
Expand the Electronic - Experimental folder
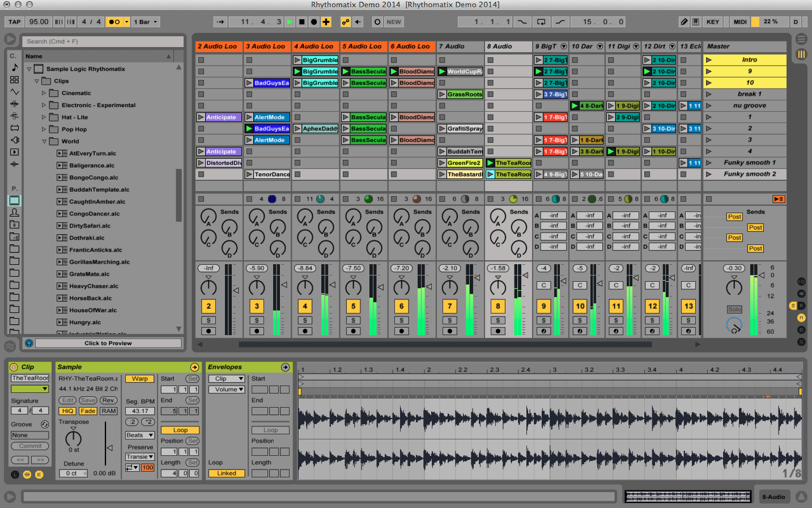click(44, 105)
